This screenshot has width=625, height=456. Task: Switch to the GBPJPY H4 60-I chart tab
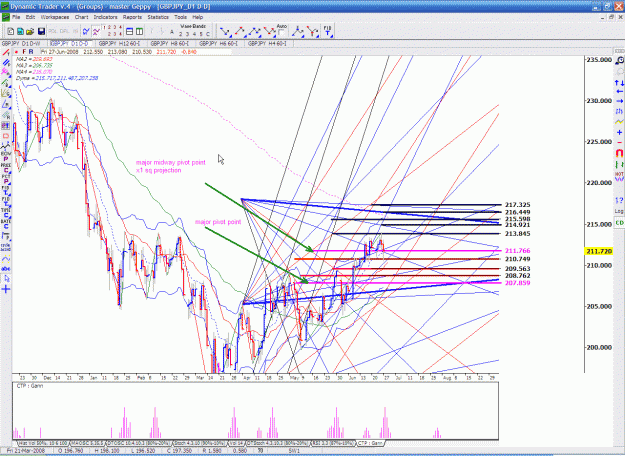[x=267, y=43]
